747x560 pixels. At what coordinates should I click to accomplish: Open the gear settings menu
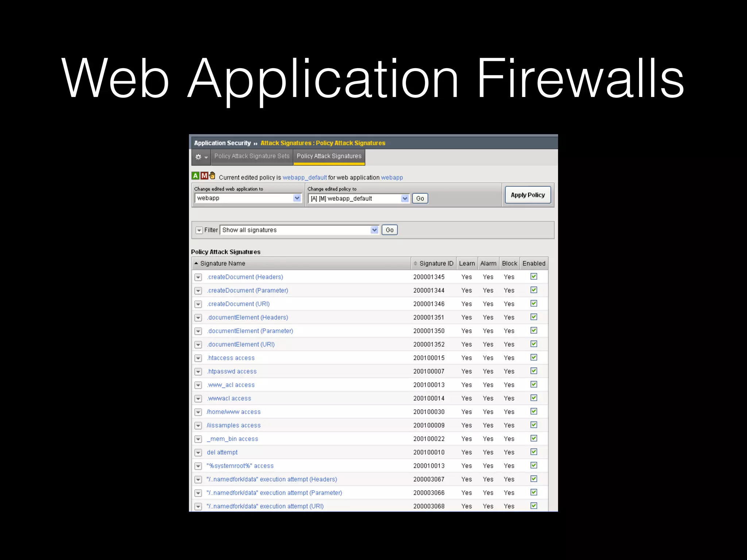201,157
